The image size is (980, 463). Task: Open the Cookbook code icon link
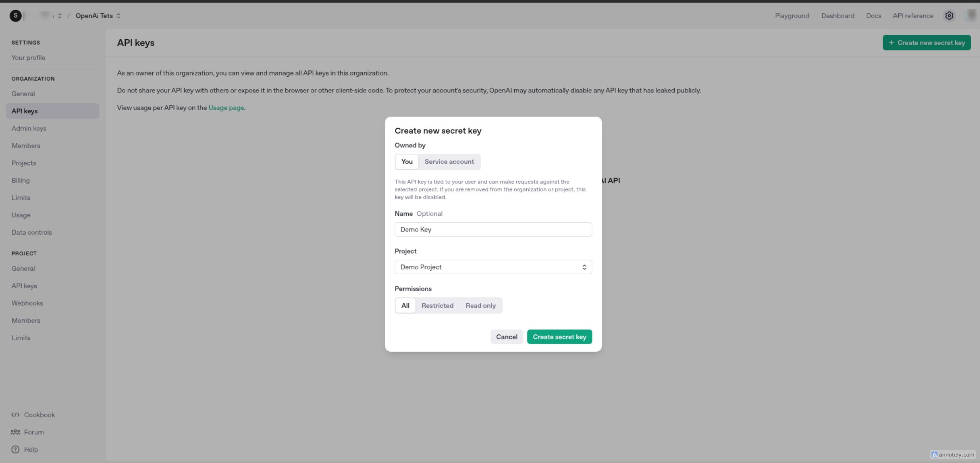15,415
